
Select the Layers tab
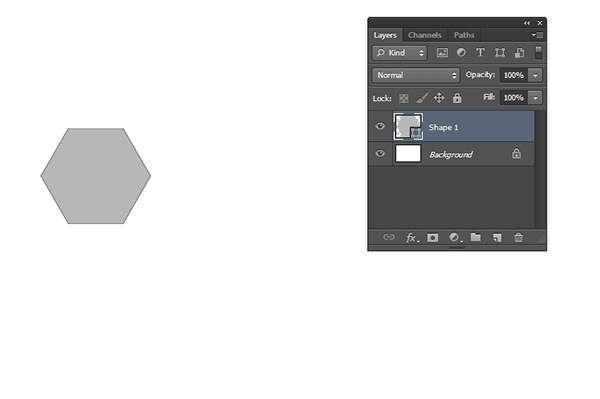385,35
